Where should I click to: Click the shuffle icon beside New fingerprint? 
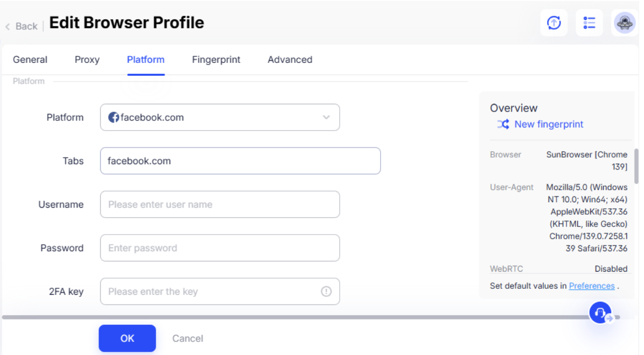click(x=502, y=124)
